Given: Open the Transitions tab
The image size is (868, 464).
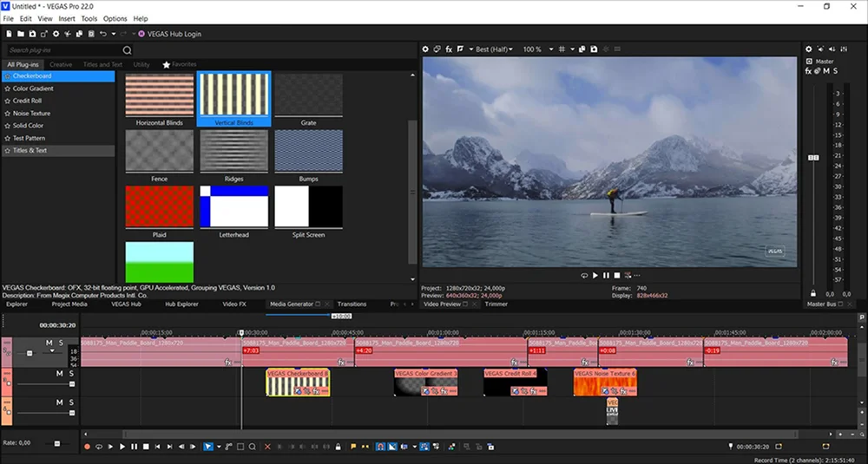Looking at the screenshot, I should (352, 304).
